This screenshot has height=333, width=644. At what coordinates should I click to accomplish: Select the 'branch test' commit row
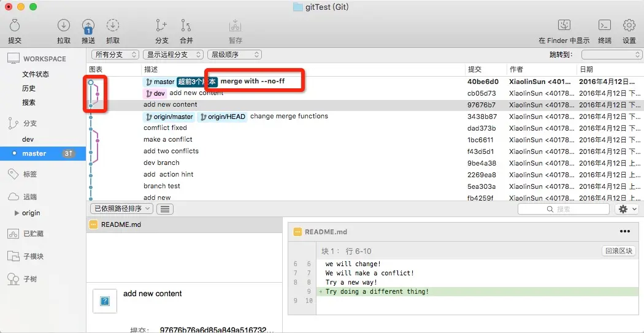pos(365,186)
